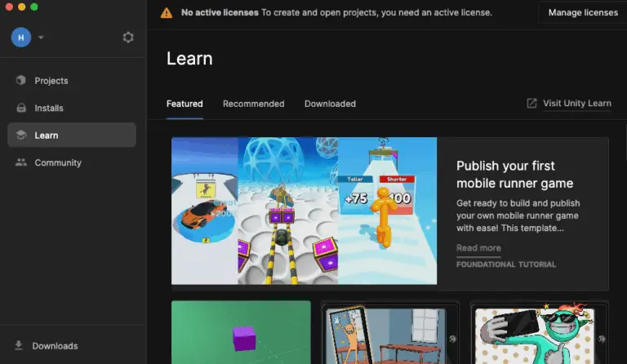
Task: Expand the account dropdown arrow
Action: (x=41, y=38)
